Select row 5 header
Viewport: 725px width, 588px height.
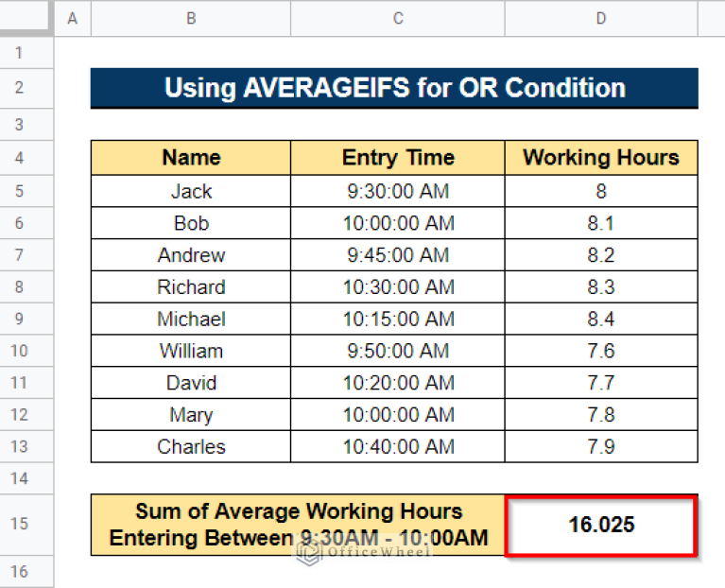26,191
